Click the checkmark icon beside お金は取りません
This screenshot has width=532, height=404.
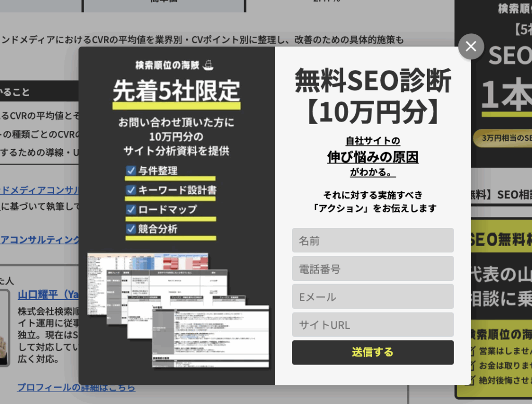472,365
